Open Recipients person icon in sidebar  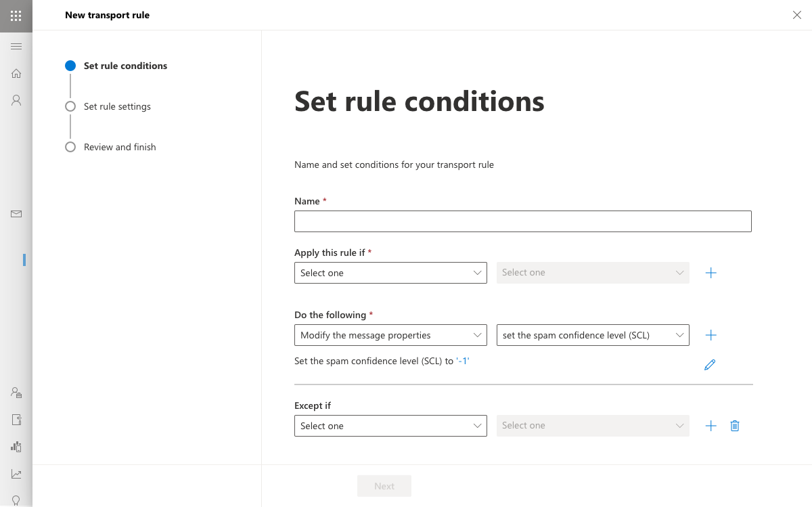(16, 100)
